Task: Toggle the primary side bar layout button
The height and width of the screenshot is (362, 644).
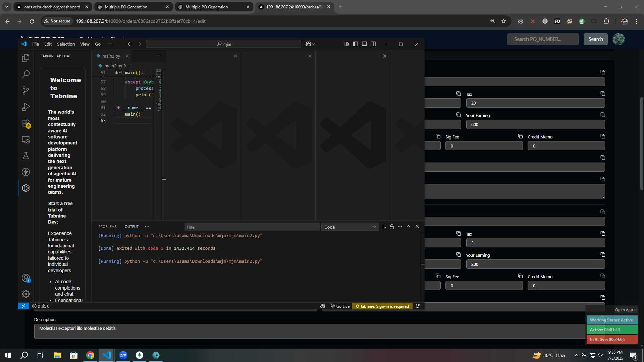Action: pyautogui.click(x=356, y=44)
